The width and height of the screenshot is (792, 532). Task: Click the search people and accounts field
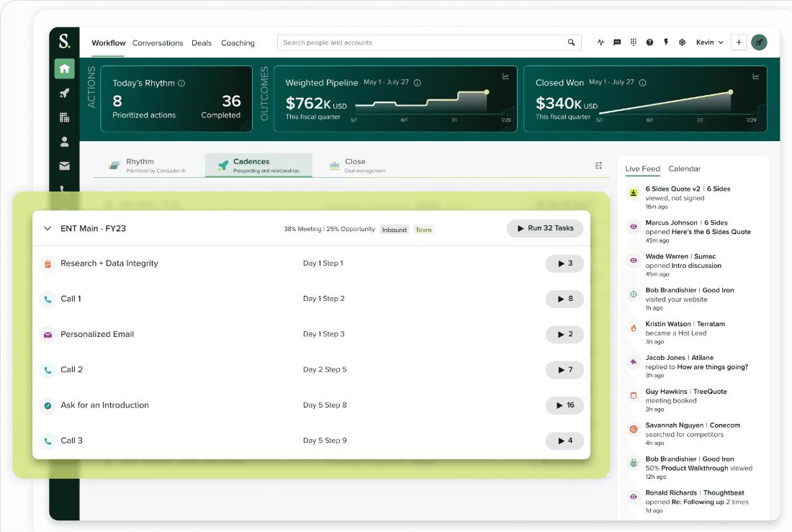[428, 42]
